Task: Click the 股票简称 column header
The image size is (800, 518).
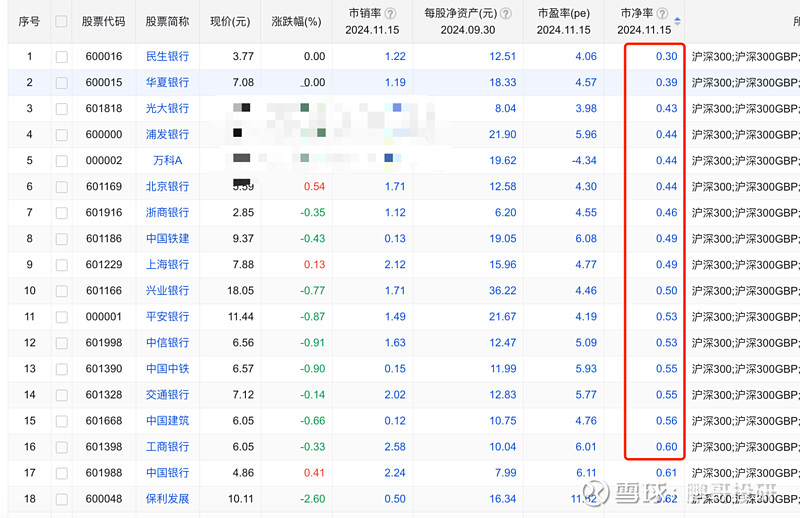Action: 167,21
